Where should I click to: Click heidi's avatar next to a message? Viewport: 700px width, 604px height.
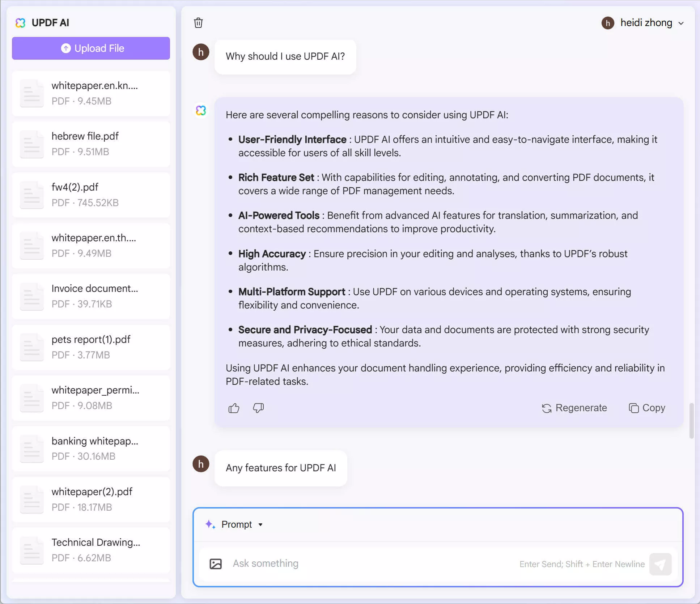tap(201, 52)
